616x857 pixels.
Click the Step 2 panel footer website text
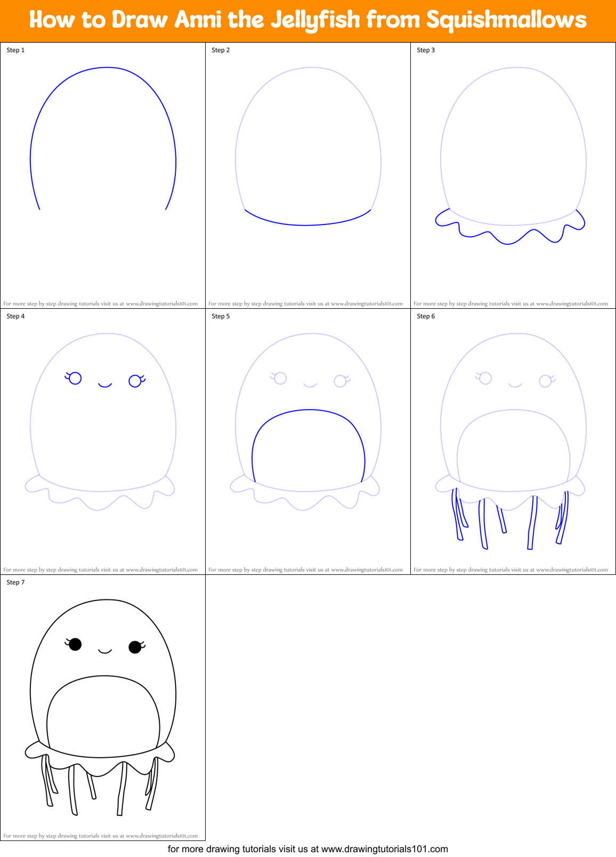(305, 303)
